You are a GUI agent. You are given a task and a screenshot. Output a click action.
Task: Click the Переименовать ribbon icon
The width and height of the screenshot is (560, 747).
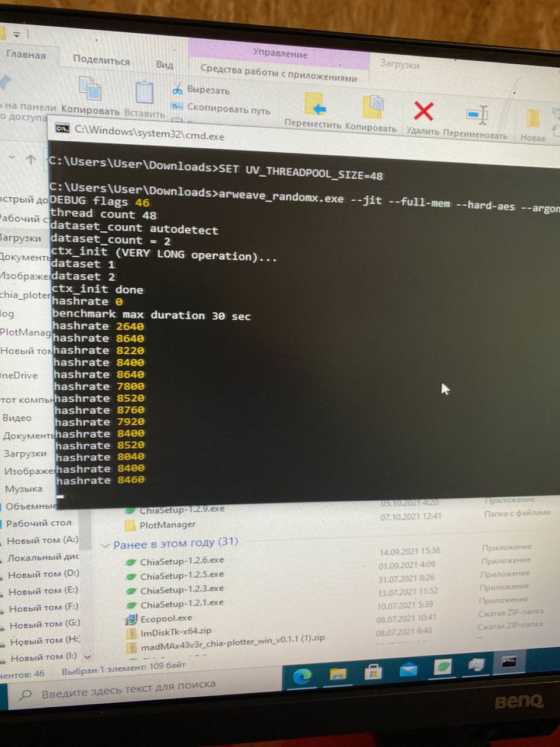(477, 114)
